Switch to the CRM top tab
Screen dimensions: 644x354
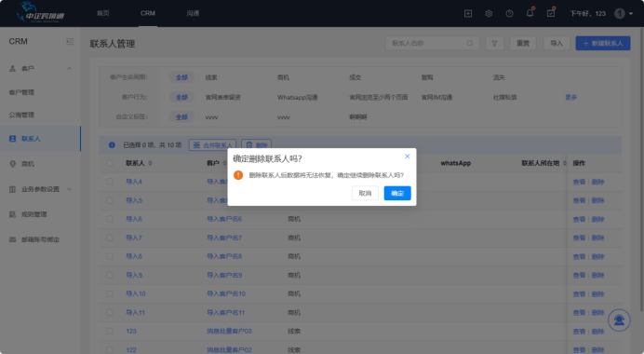coord(148,13)
